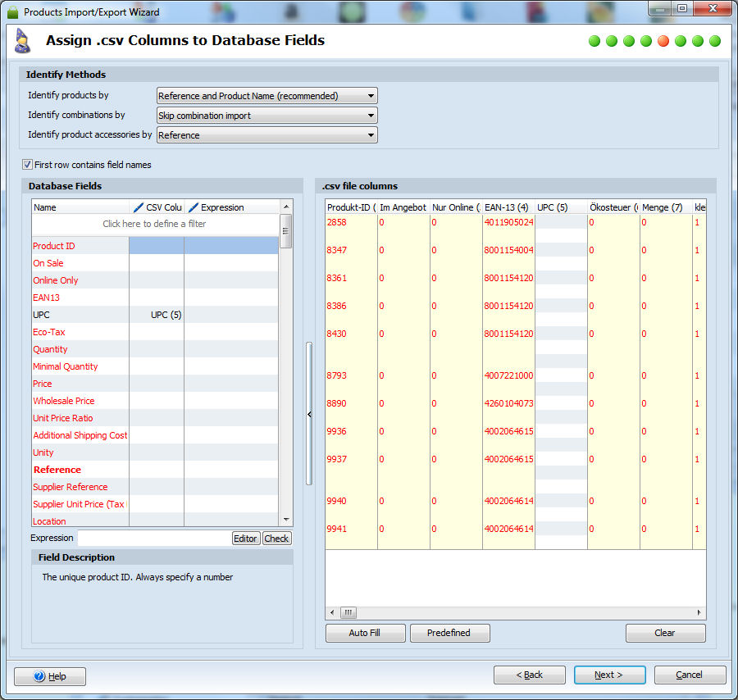
Task: Open the Identify combinations by dropdown
Action: [x=266, y=116]
